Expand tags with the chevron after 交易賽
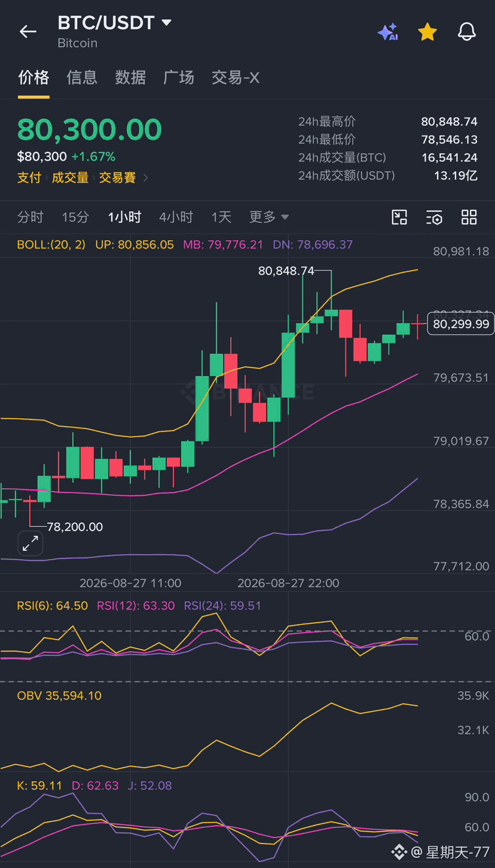Screen dimensions: 495x868 [x=146, y=177]
